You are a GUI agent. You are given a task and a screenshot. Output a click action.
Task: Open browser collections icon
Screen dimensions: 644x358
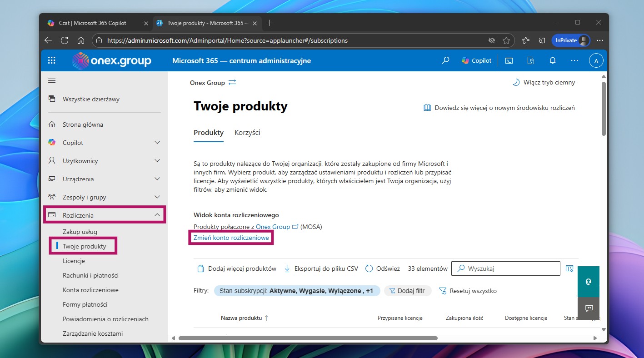tap(542, 40)
